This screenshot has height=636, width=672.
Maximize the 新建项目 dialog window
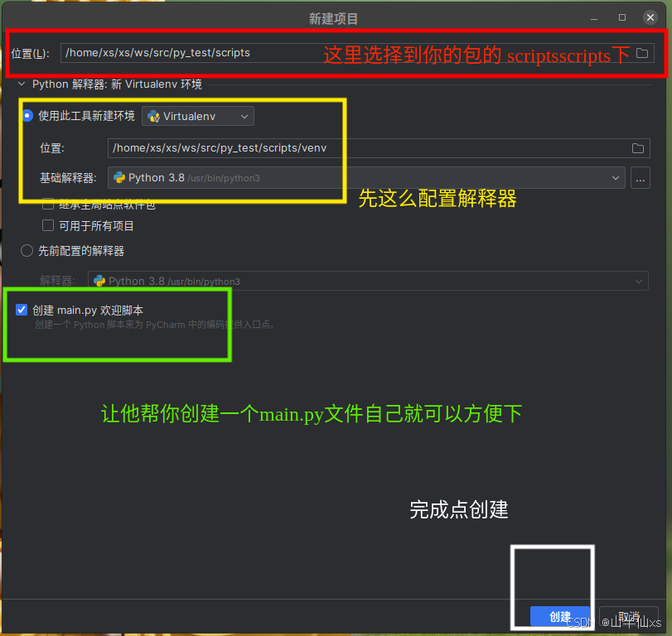pyautogui.click(x=621, y=17)
